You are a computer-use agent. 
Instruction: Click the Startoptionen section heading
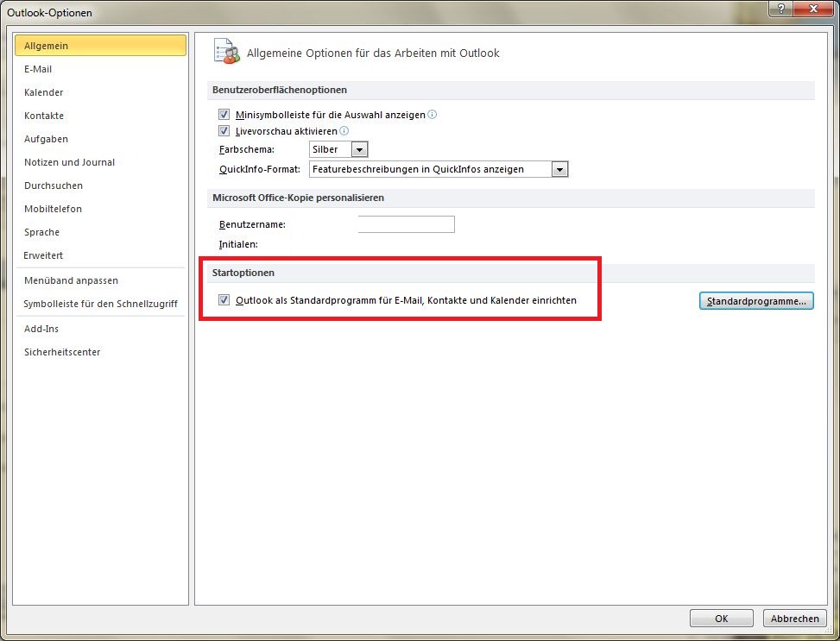click(x=243, y=273)
